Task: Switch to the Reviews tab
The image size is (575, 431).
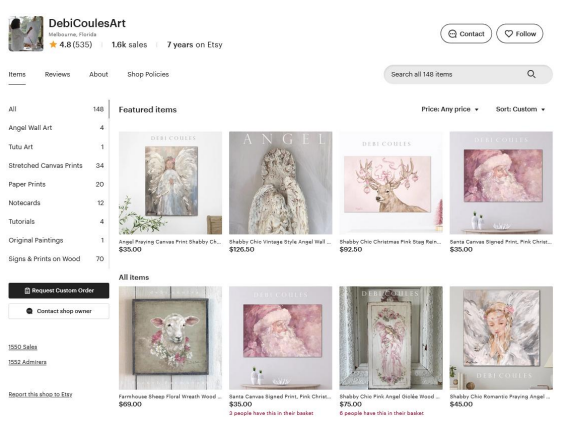Action: [57, 74]
